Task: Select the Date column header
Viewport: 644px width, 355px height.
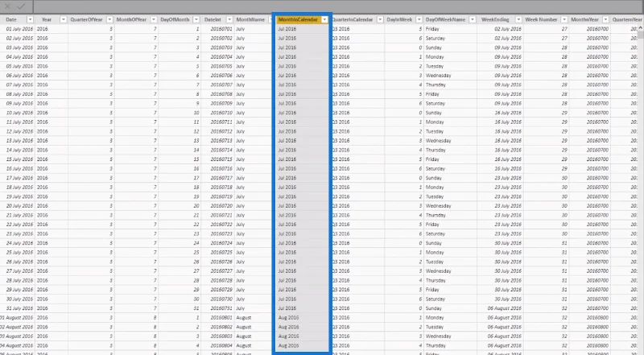Action: [11, 19]
